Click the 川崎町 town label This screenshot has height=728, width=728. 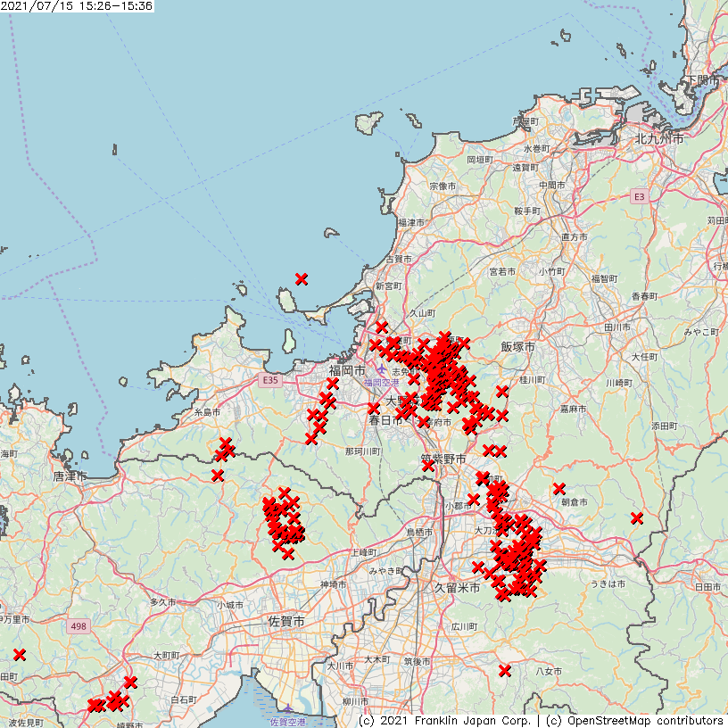[x=619, y=383]
